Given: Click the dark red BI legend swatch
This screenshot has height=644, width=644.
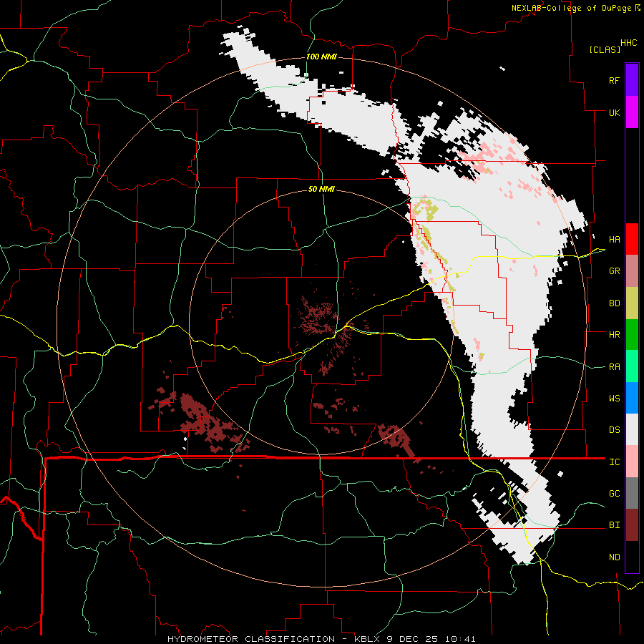Looking at the screenshot, I should tap(632, 525).
